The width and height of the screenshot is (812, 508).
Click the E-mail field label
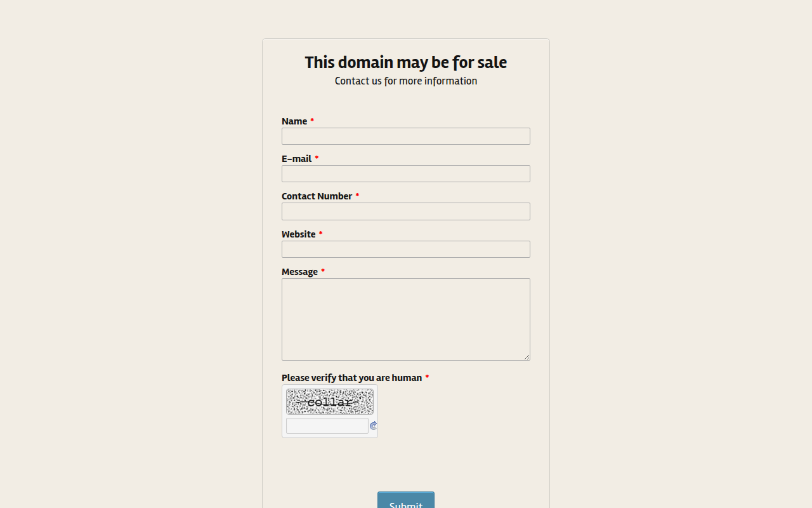pos(296,159)
